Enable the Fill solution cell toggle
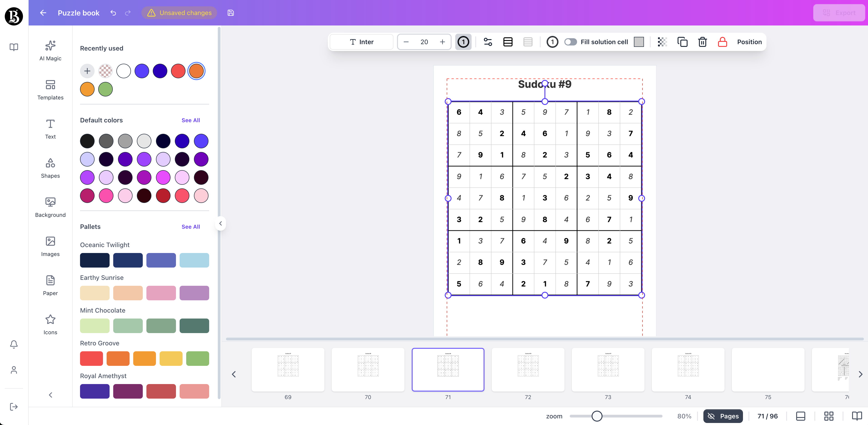Viewport: 868px width, 425px height. 570,42
